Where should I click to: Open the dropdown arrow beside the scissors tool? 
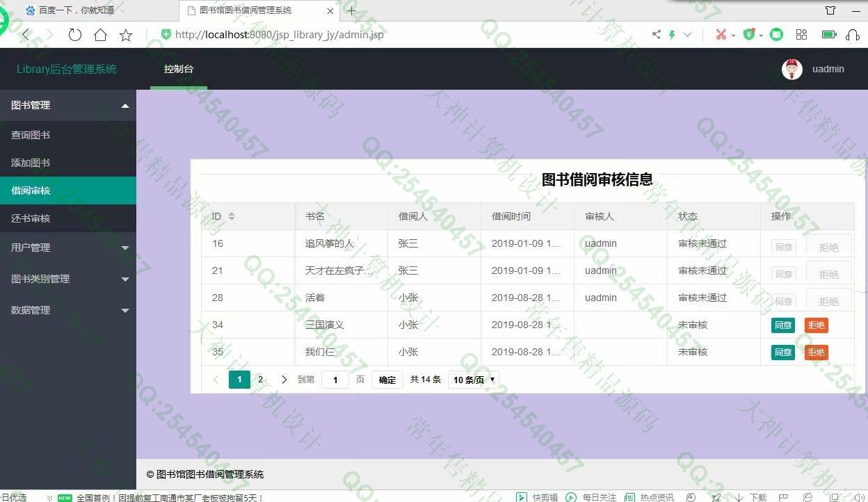pos(733,35)
